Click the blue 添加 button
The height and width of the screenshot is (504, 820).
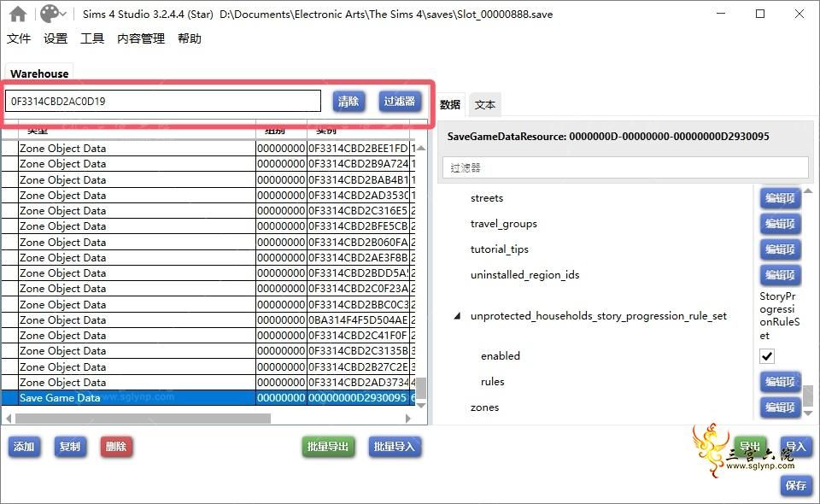(x=24, y=447)
